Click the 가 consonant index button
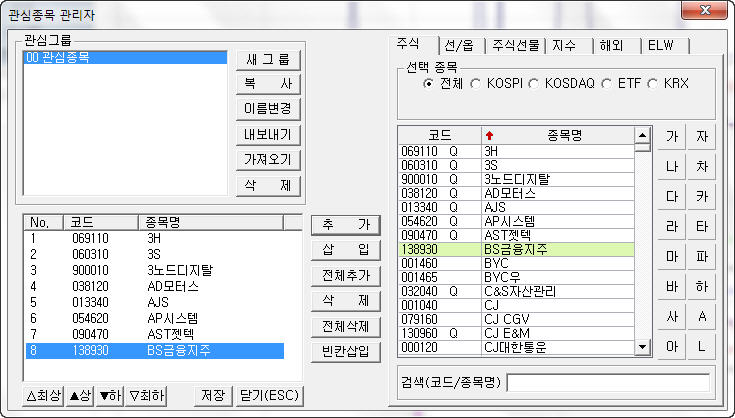Screen dimensions: 735x418 click(x=671, y=136)
